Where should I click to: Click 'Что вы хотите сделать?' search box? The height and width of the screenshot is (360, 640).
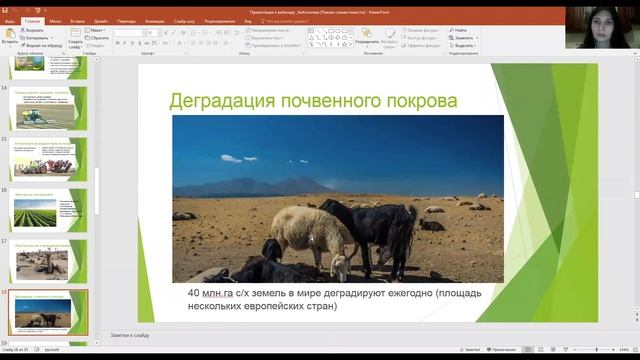click(x=285, y=21)
